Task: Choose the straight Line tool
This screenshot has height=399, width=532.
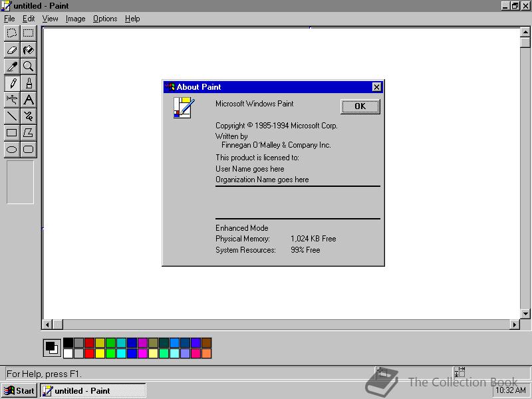Action: click(12, 116)
